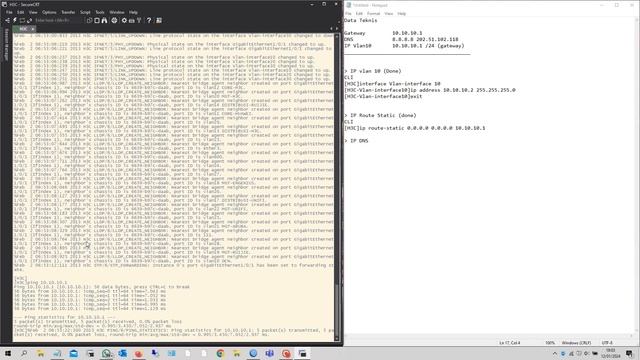Click the SecureCRT taskbar icon

click(x=302, y=353)
